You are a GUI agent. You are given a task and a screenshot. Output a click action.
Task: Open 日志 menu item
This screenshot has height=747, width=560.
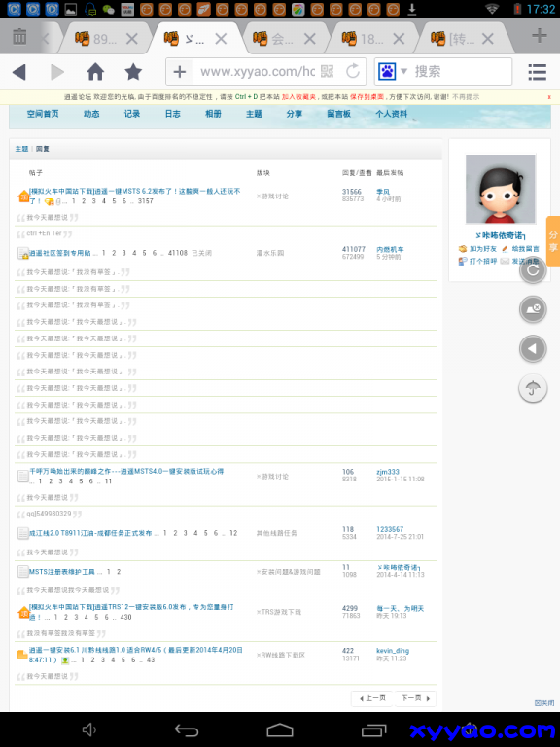pyautogui.click(x=172, y=114)
